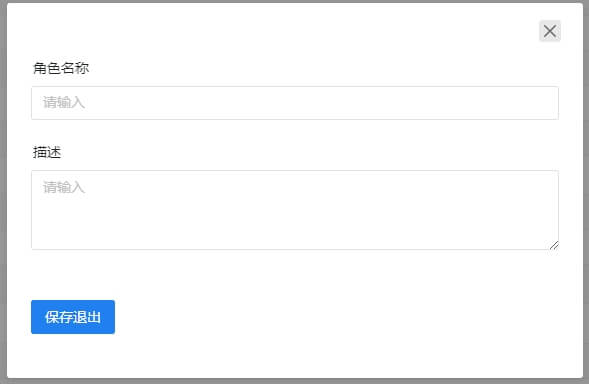Place cursor in single-line role name box

point(295,103)
